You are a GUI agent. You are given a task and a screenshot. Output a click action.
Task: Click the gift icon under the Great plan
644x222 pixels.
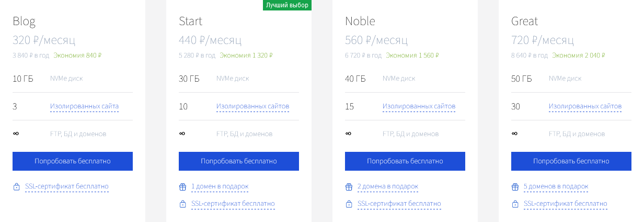[x=515, y=186]
